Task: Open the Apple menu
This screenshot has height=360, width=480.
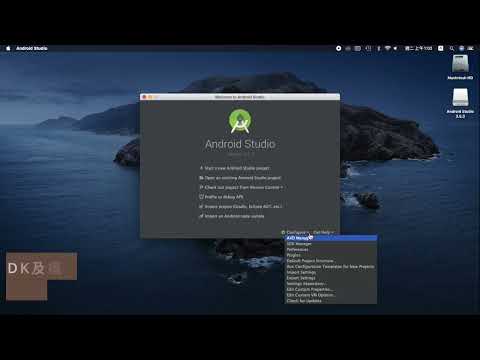Action: (x=8, y=48)
